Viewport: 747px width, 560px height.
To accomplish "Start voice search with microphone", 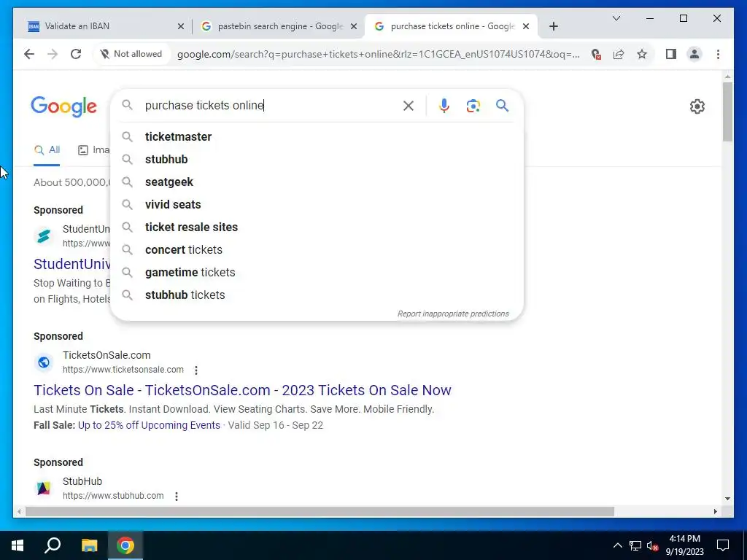I will 444,106.
